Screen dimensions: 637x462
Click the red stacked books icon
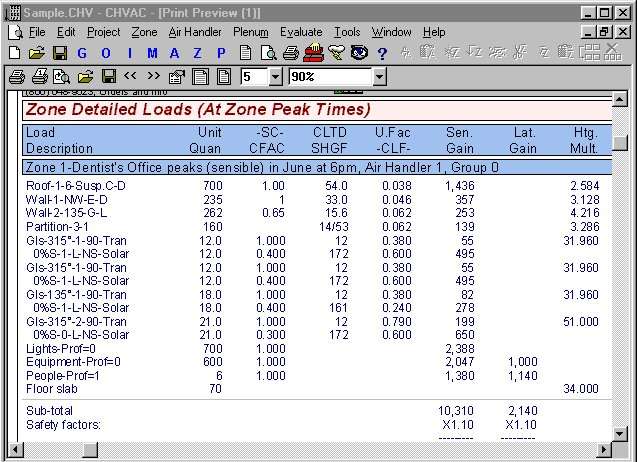tap(313, 53)
